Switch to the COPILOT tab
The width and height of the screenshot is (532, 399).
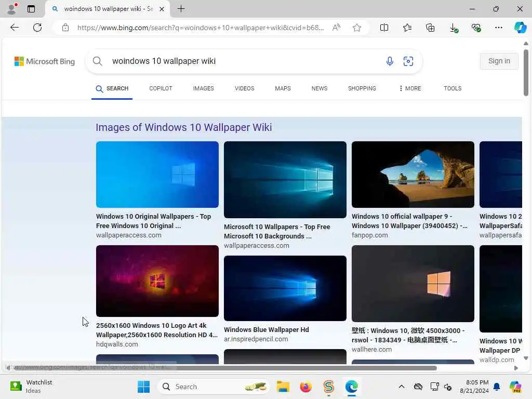161,88
